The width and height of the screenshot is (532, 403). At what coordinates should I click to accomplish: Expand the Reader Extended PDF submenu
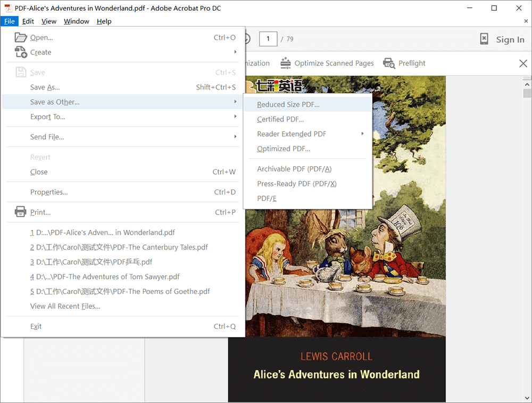(x=362, y=134)
